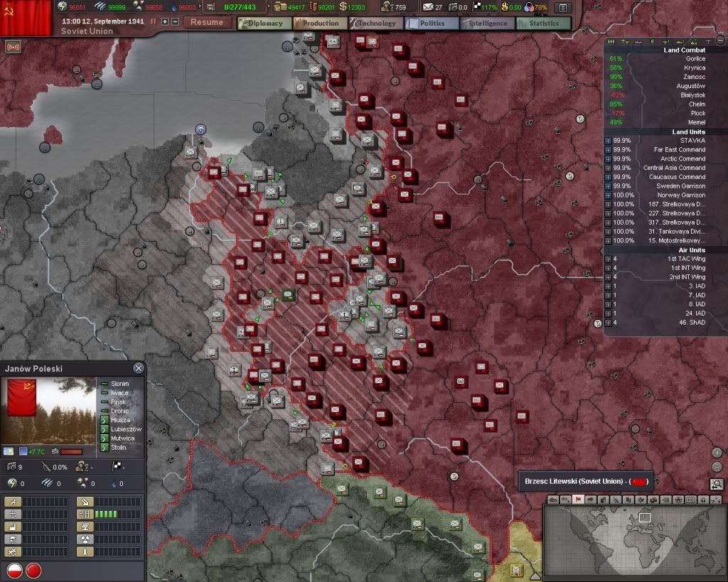Viewport: 728px width, 582px height.
Task: Select Stolin in adjacent provinces list
Action: coord(119,448)
